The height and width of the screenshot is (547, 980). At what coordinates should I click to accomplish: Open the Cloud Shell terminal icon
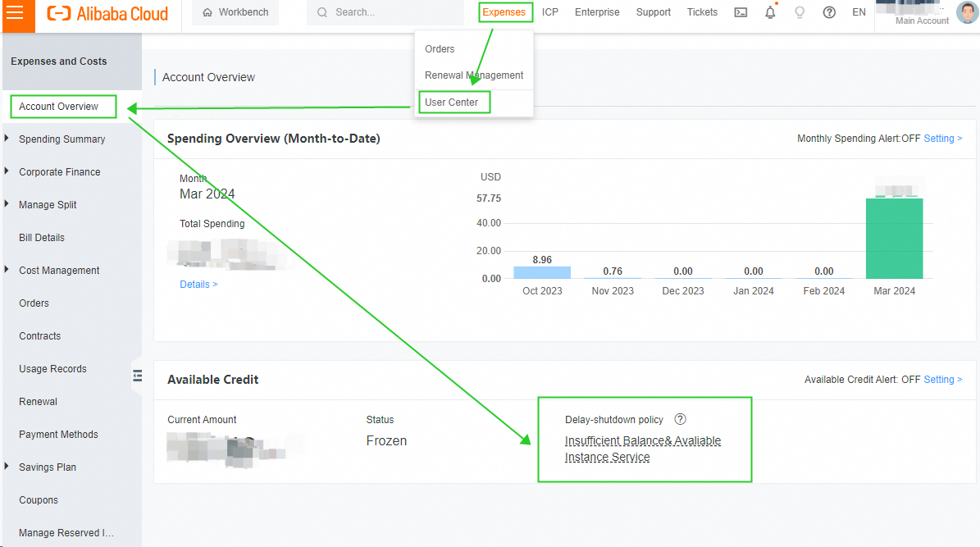tap(741, 12)
